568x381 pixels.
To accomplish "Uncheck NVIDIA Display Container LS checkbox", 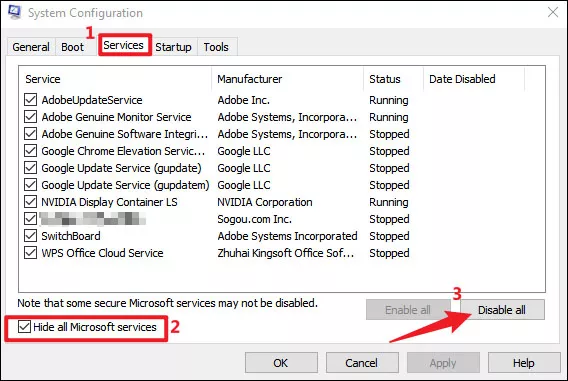I will [30, 202].
